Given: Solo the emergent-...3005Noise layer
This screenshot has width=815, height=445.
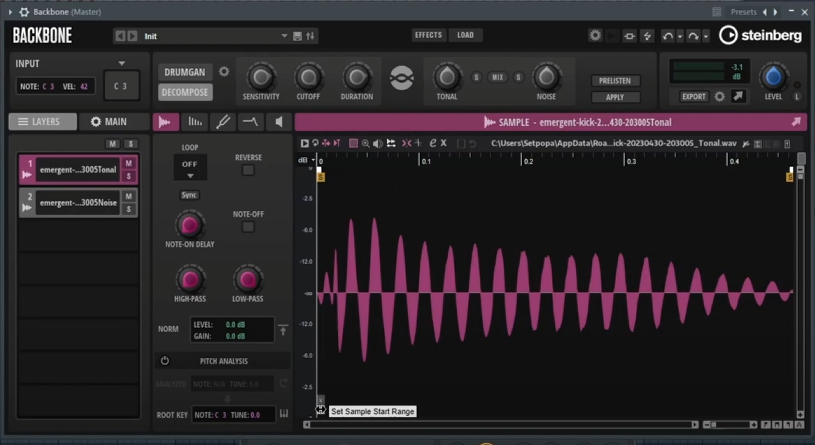Looking at the screenshot, I should coord(128,209).
